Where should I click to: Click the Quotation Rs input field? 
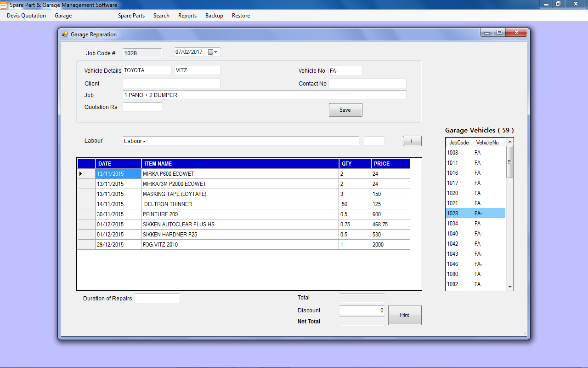pos(142,107)
